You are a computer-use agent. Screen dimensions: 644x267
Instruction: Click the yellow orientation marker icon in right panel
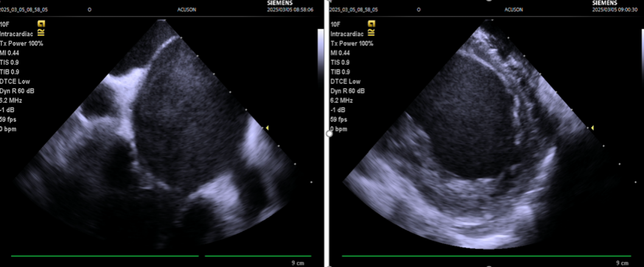tap(371, 24)
